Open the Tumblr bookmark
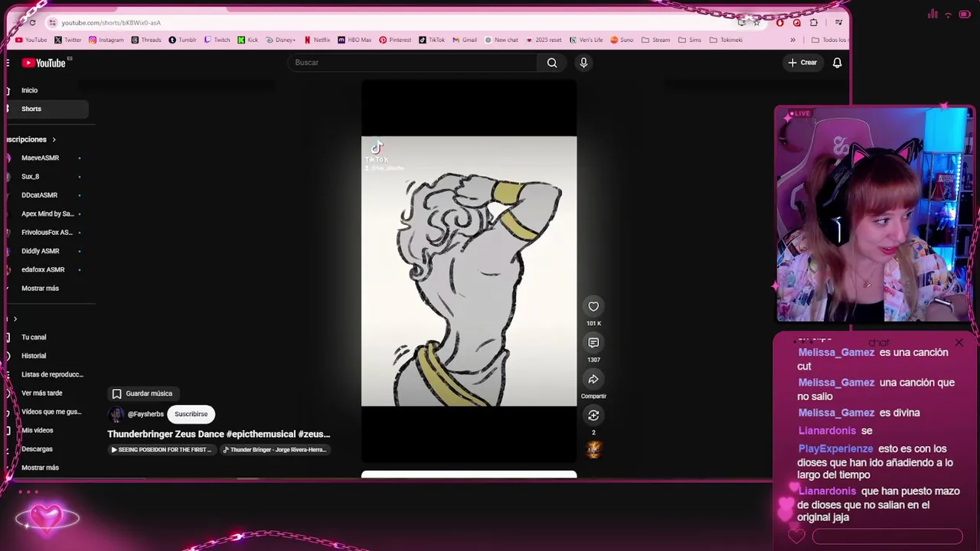The image size is (980, 551). point(182,40)
